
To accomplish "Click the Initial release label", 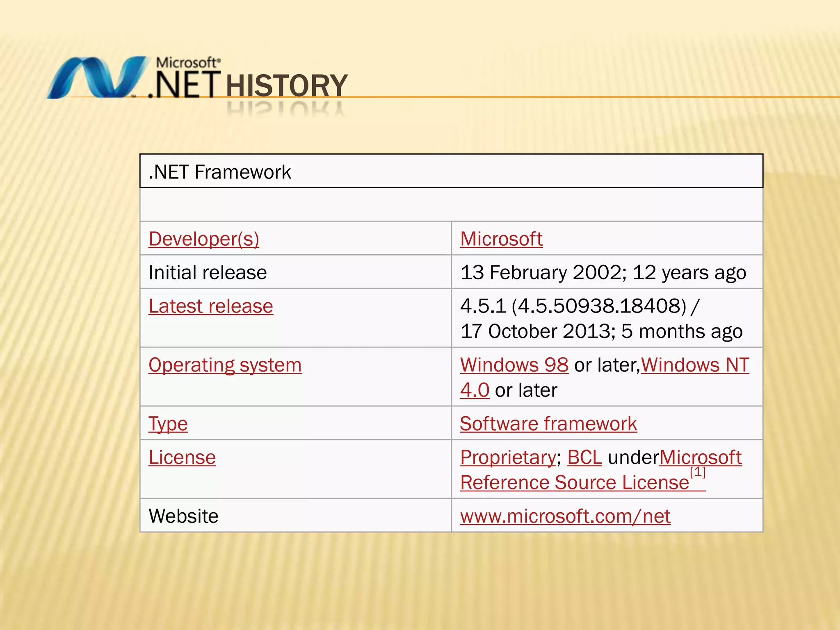I will click(x=208, y=272).
